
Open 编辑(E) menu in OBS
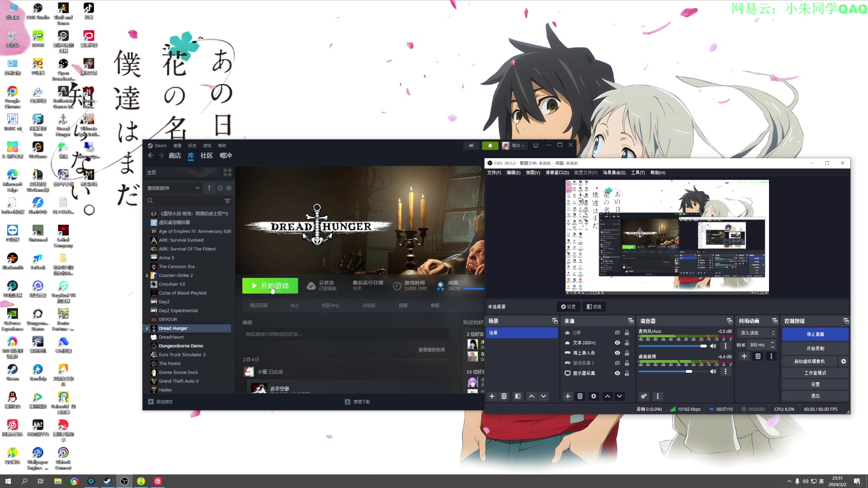point(513,173)
